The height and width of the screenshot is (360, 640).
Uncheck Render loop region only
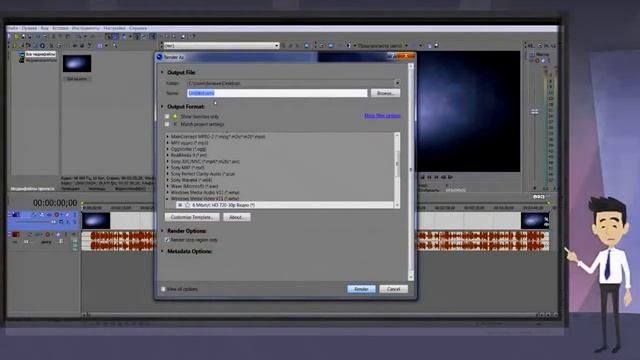pos(167,240)
